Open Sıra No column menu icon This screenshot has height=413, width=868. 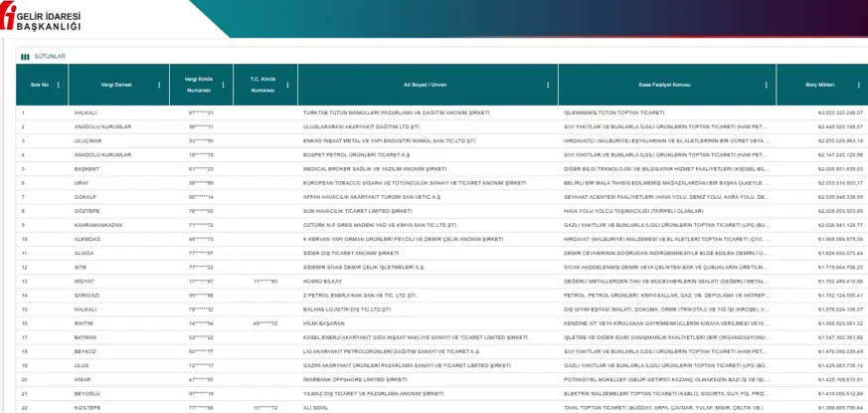pos(59,86)
